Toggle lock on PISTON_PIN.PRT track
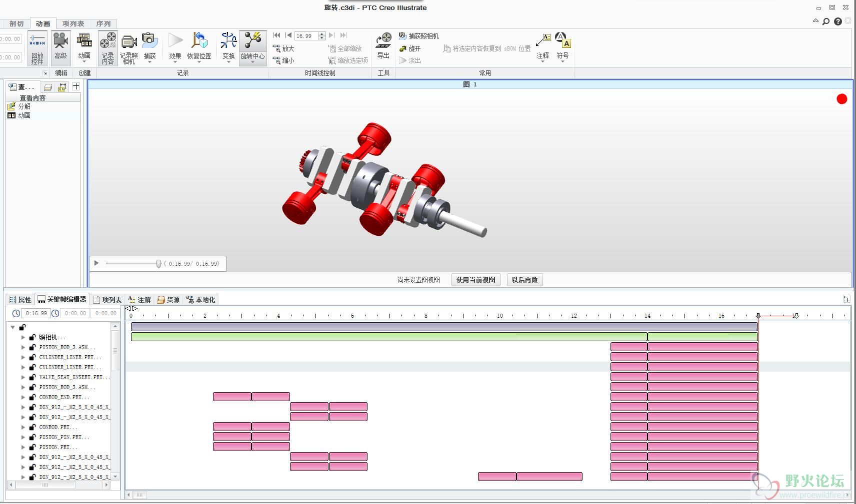Screen dimensions: 856x504 click(32, 437)
